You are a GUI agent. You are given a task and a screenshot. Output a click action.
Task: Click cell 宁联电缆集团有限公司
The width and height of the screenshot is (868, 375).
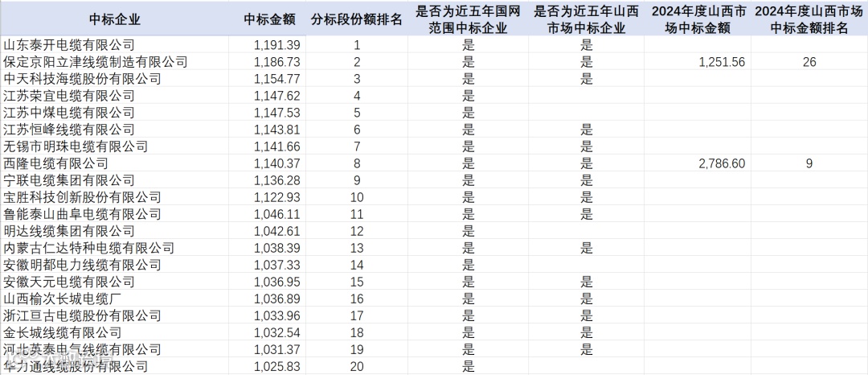point(115,180)
